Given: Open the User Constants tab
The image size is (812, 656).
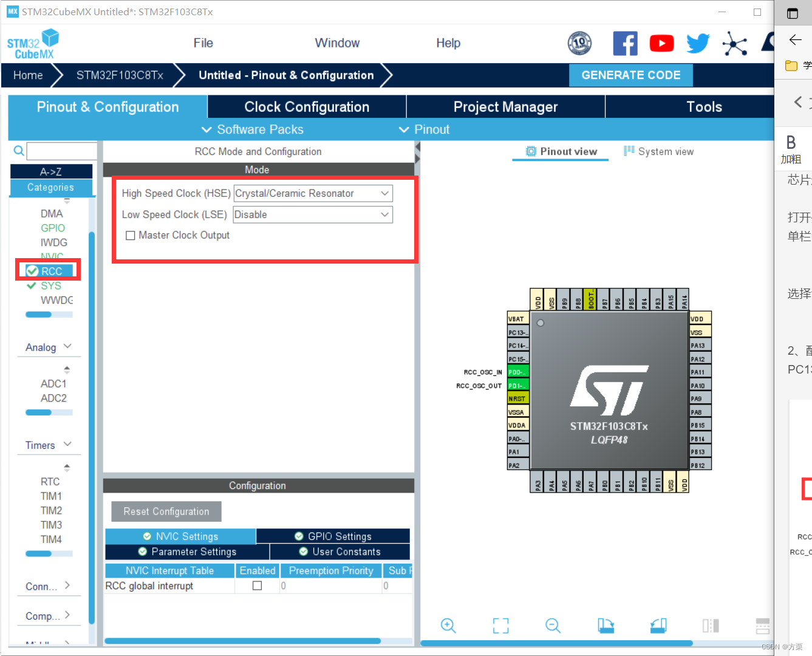Looking at the screenshot, I should (x=340, y=552).
